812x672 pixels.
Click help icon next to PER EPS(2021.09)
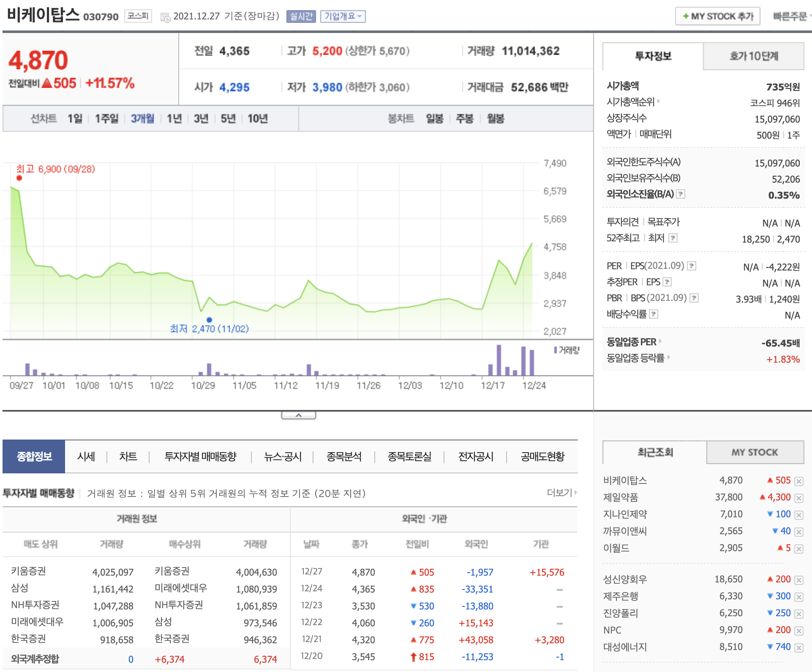(692, 266)
